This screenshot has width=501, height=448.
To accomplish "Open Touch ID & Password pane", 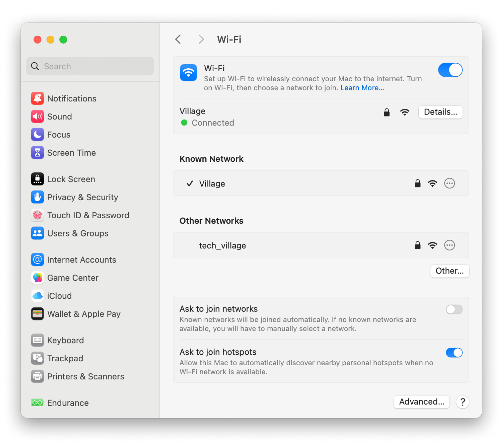I will (x=88, y=215).
